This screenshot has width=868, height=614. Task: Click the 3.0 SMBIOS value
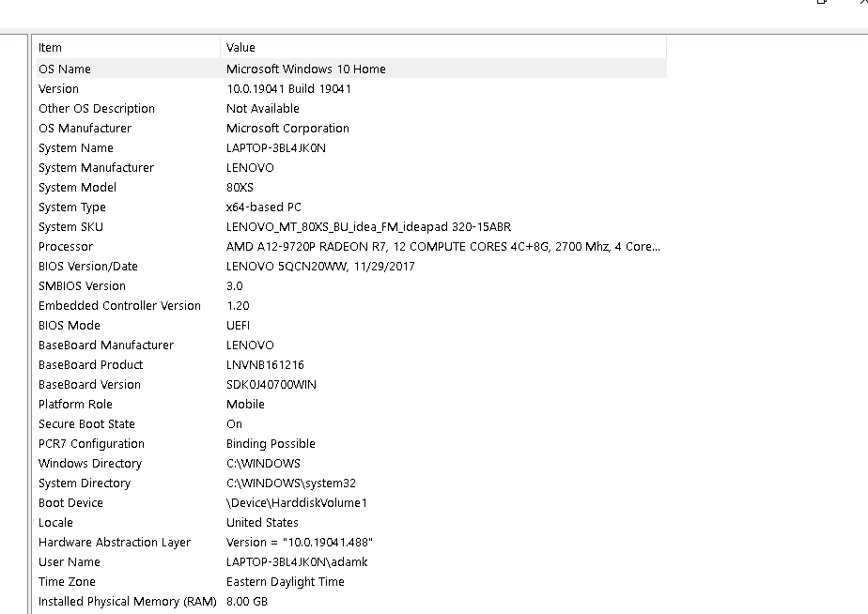pyautogui.click(x=235, y=286)
